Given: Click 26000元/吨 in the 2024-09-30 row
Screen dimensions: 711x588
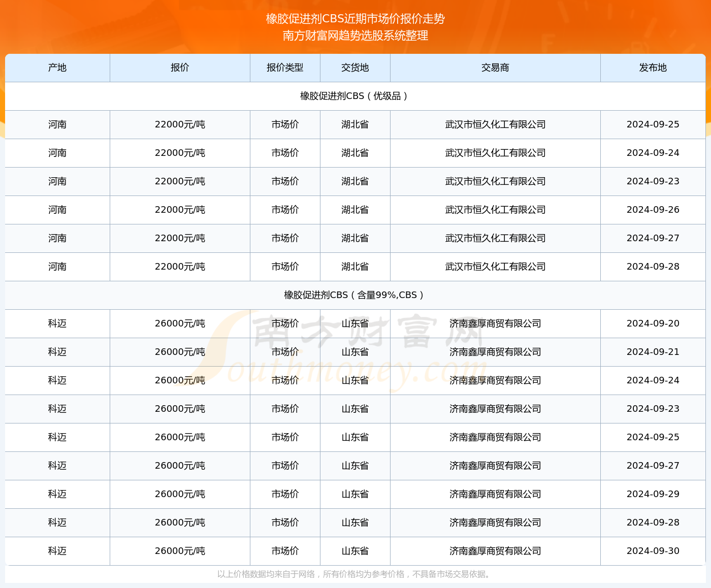Looking at the screenshot, I should (180, 551).
